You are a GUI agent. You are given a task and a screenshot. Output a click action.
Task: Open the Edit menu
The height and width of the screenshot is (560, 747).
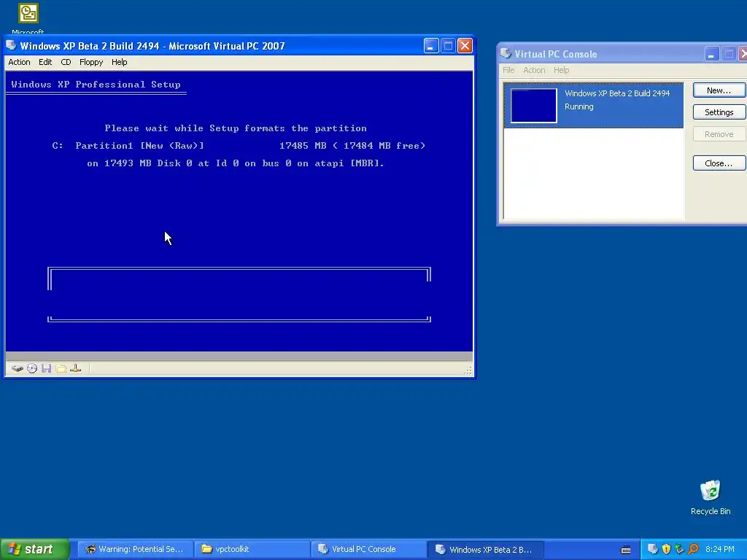pos(45,63)
